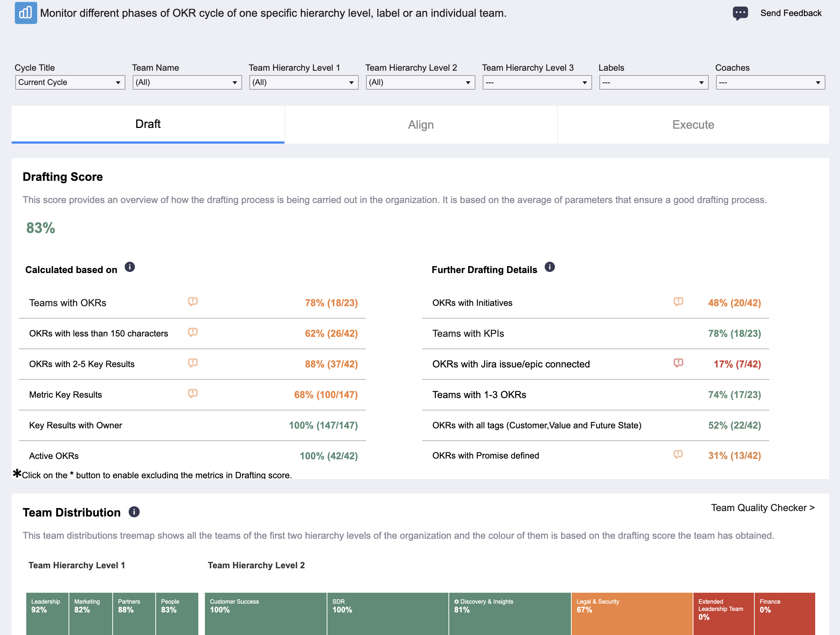Click comment icon for OKRs with Initiatives

[678, 301]
